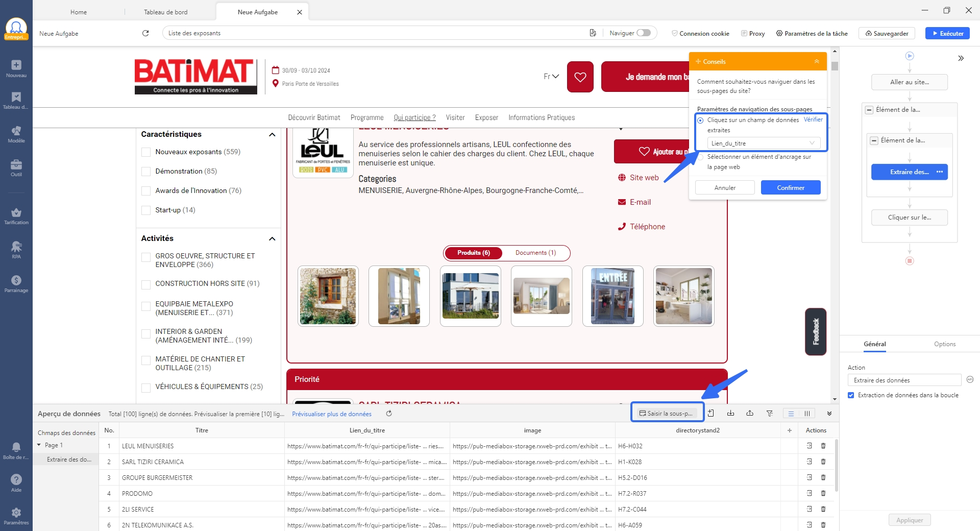The width and height of the screenshot is (980, 531).
Task: Click the import data icon in preview toolbar
Action: click(x=730, y=414)
